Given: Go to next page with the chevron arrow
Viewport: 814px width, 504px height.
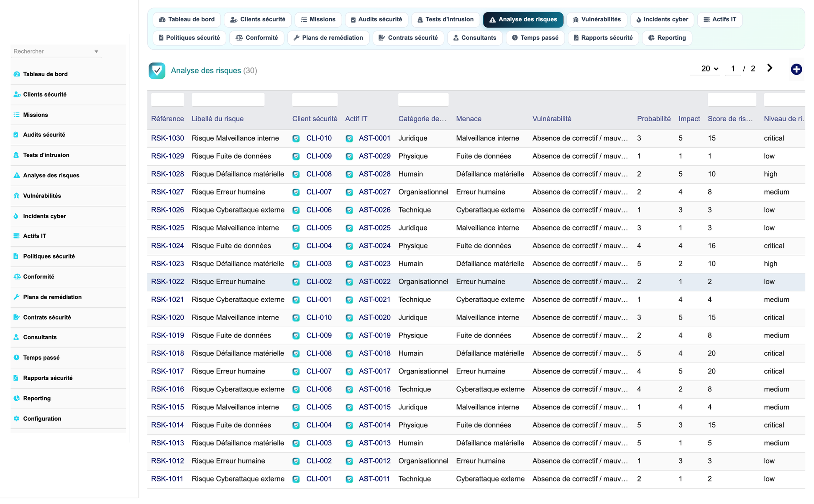Looking at the screenshot, I should pos(770,68).
